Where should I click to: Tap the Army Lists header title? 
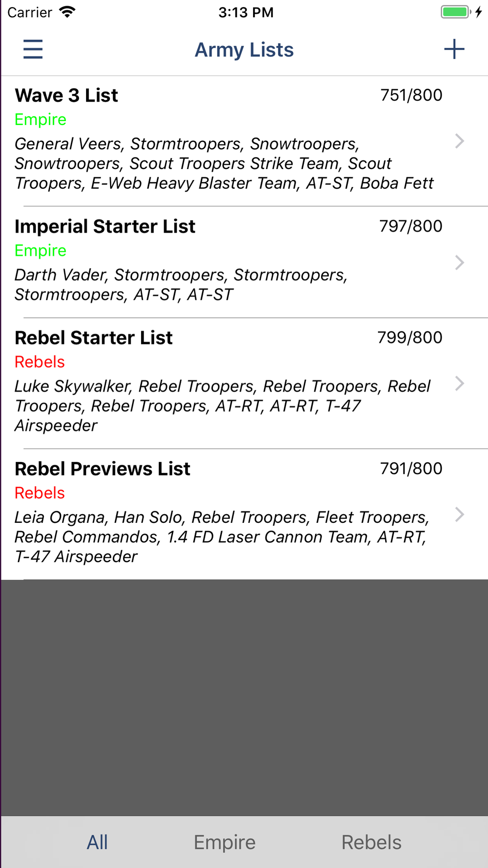pos(244,50)
